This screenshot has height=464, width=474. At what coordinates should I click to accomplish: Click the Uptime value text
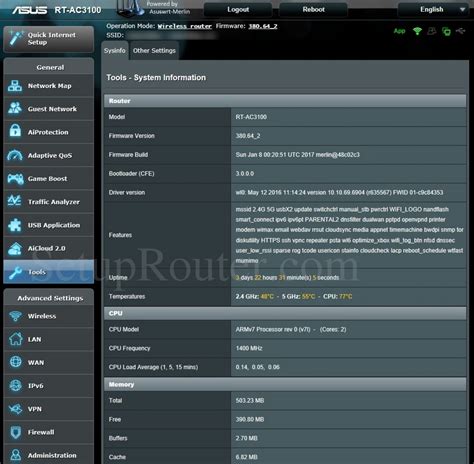[287, 278]
